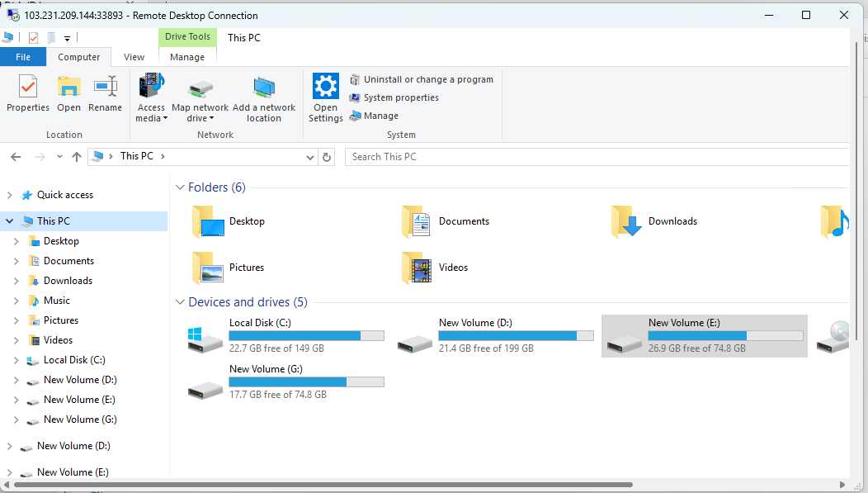
Task: Click the Up one level arrow
Action: 77,157
